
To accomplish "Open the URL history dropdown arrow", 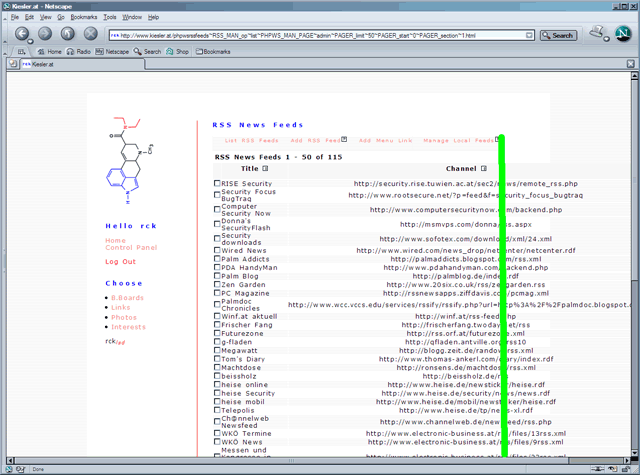I will [529, 35].
